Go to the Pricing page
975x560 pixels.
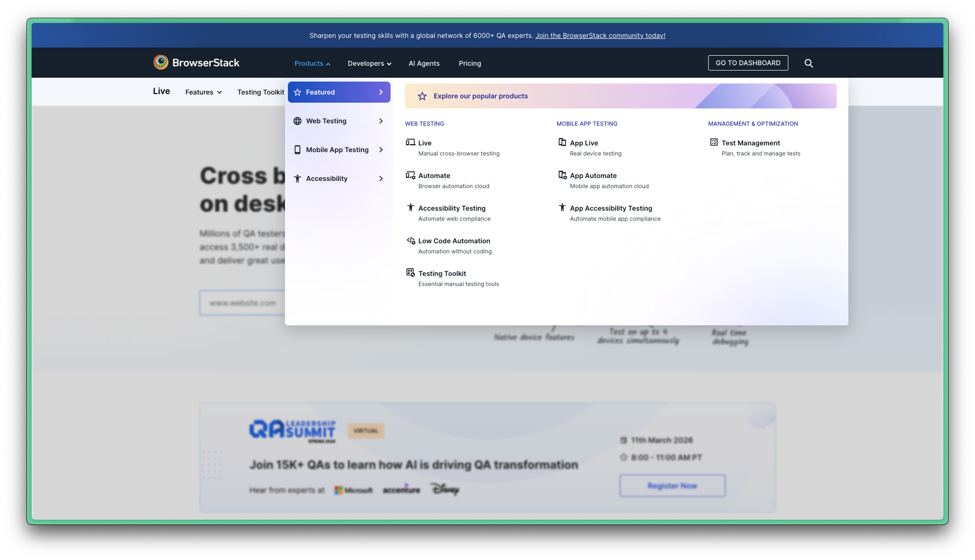coord(469,63)
